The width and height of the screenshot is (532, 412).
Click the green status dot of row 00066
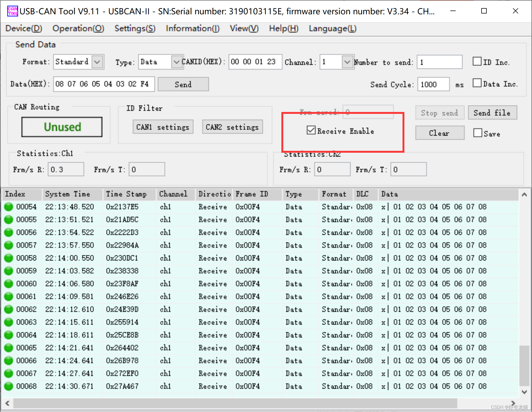click(9, 360)
